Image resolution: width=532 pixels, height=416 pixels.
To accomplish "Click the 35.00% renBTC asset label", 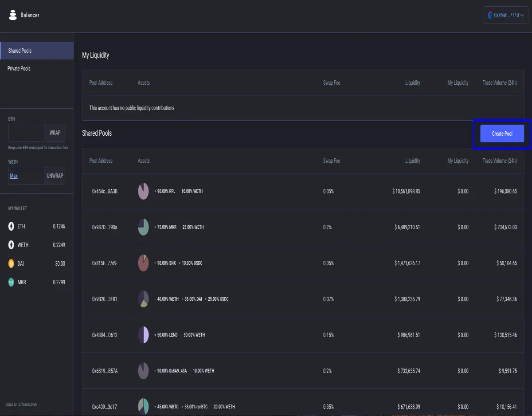I will pos(196,407).
